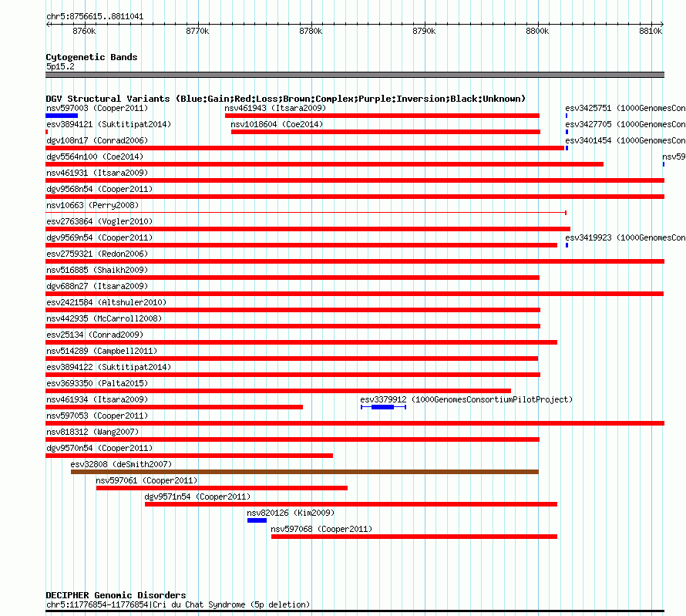The height and width of the screenshot is (616, 686).
Task: Click the partially visible nsv59 label at right edge
Action: [674, 157]
